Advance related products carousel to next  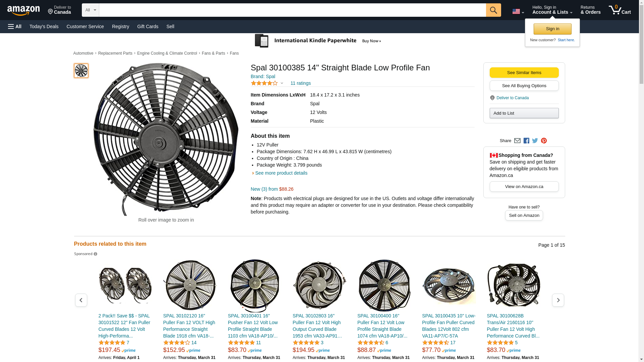[x=558, y=300]
